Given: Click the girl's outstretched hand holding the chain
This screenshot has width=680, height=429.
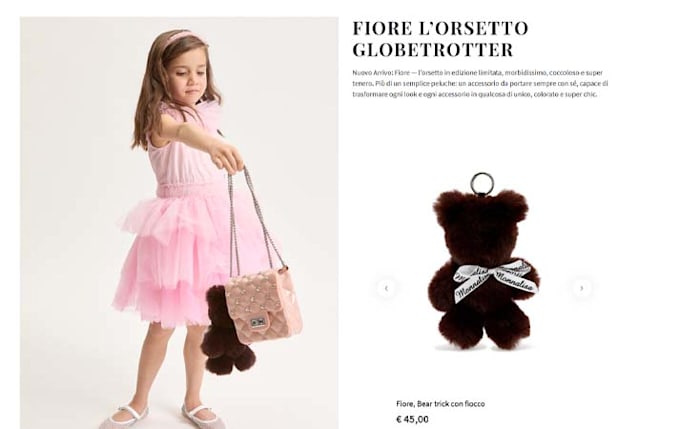Looking at the screenshot, I should [x=227, y=156].
